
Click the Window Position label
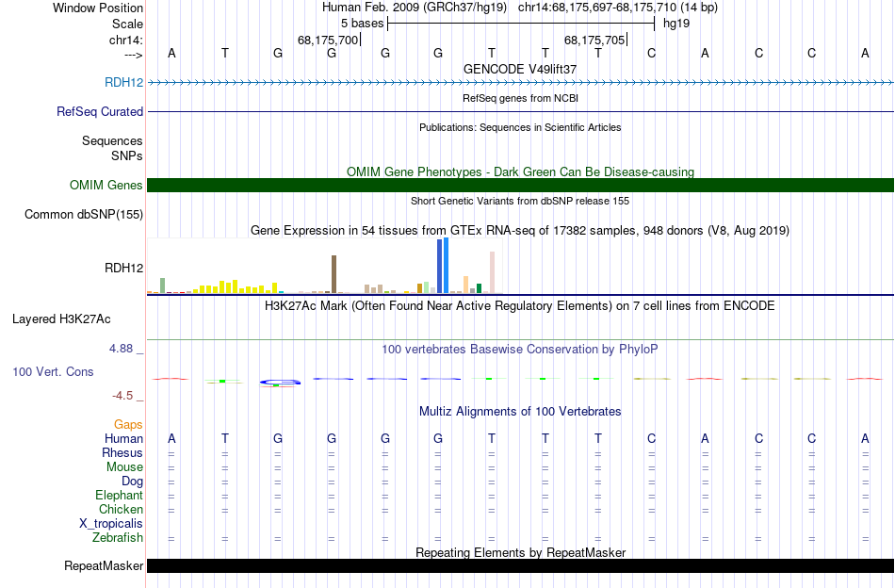98,8
